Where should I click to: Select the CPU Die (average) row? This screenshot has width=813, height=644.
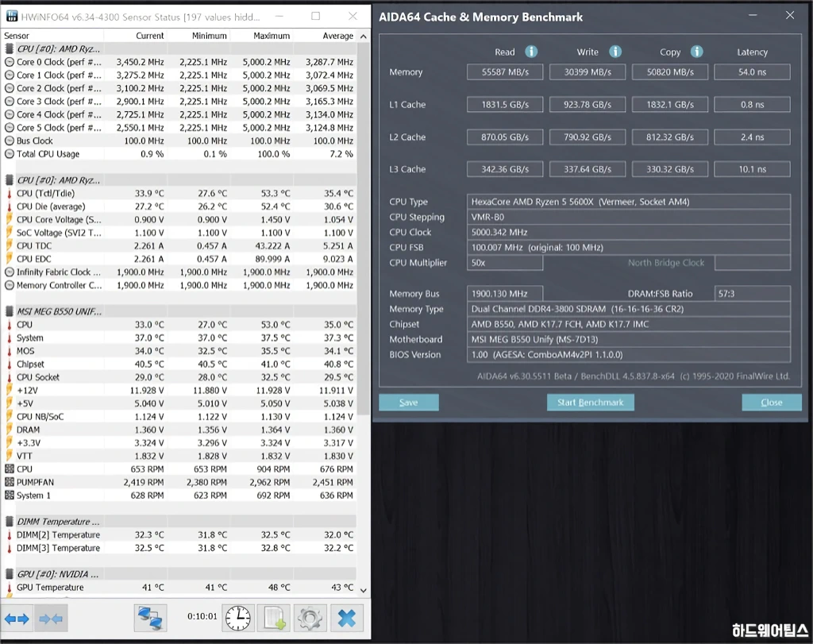[179, 206]
